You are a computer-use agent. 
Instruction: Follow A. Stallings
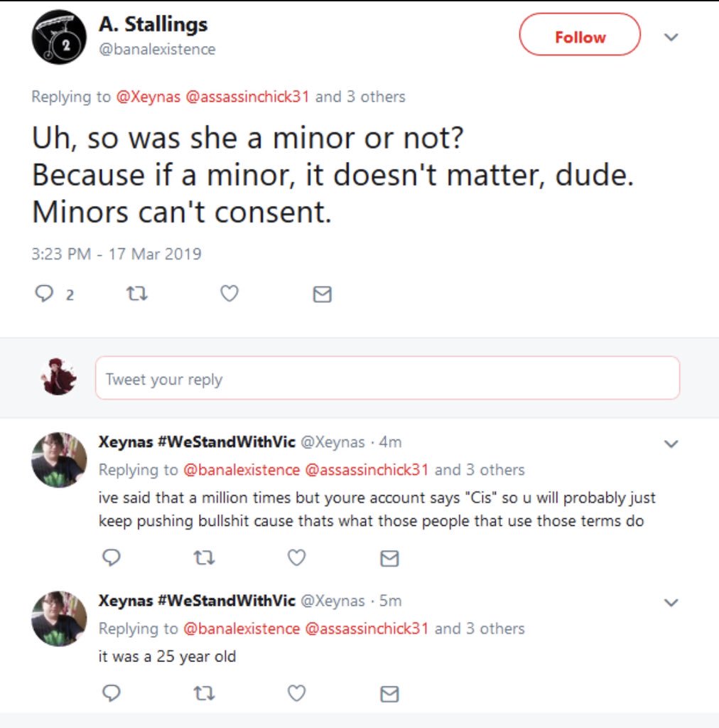point(580,37)
